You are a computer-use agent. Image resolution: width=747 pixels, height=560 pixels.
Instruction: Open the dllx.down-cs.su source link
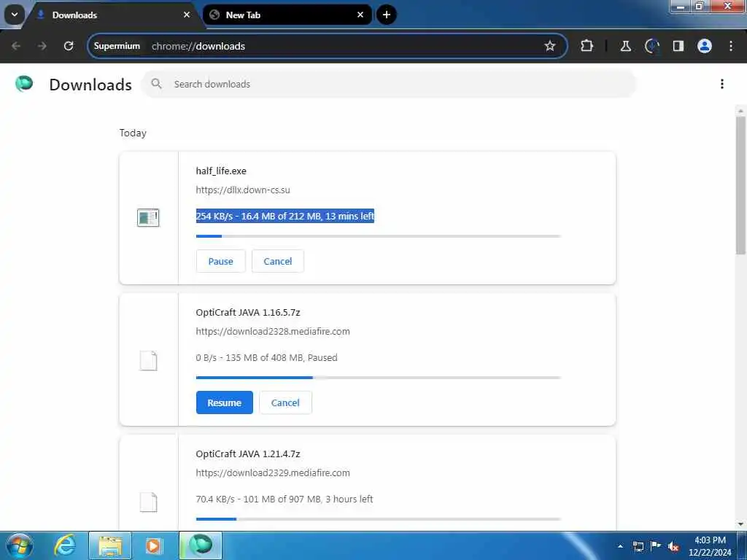(x=243, y=190)
